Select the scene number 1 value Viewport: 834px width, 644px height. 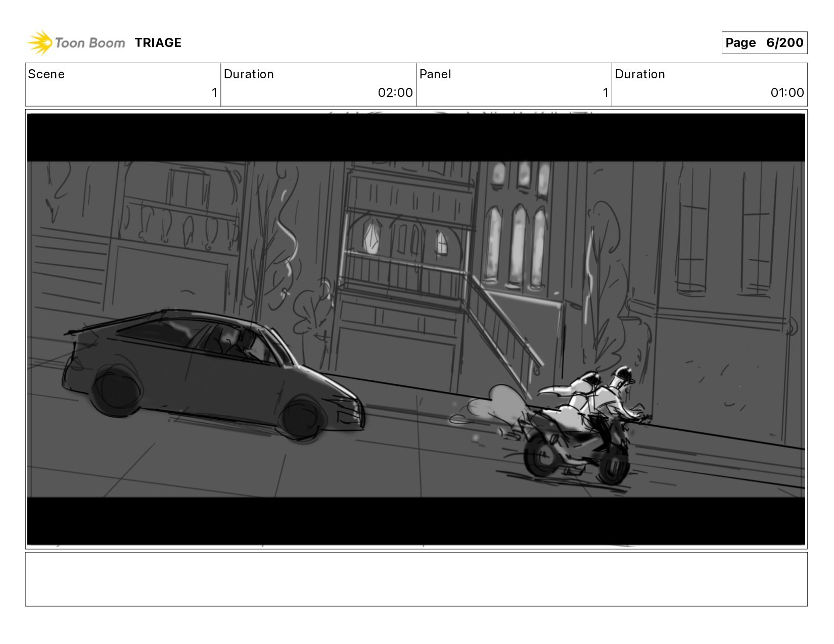coord(214,93)
